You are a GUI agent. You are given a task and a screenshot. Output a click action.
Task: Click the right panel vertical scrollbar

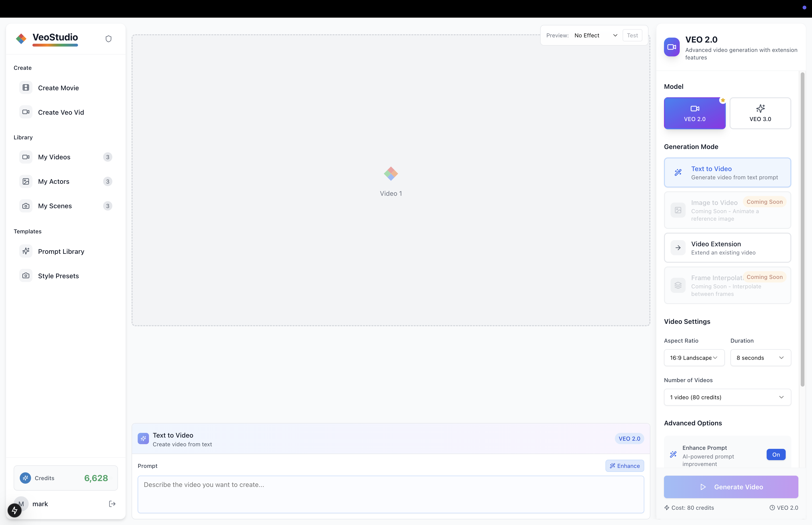pos(802,229)
